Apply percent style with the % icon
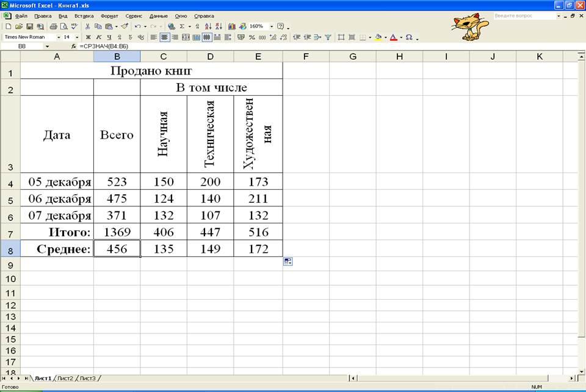Screen dimensions: 586x392 tap(251, 37)
